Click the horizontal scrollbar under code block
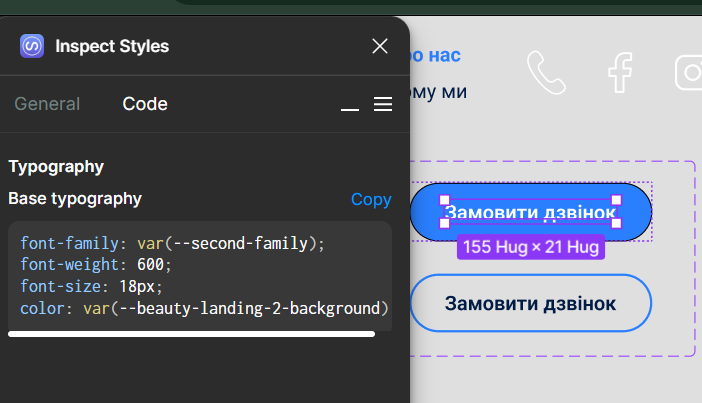This screenshot has width=702, height=403. [191, 334]
